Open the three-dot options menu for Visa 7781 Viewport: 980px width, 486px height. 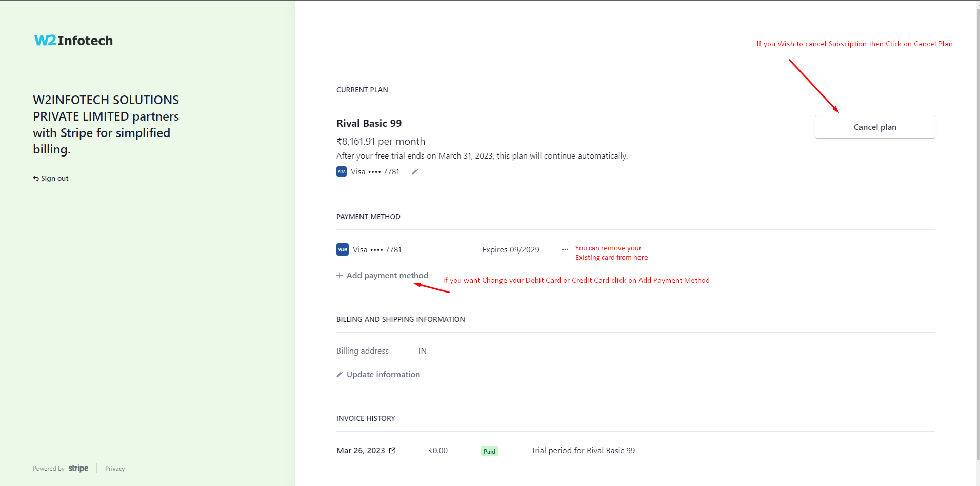565,249
